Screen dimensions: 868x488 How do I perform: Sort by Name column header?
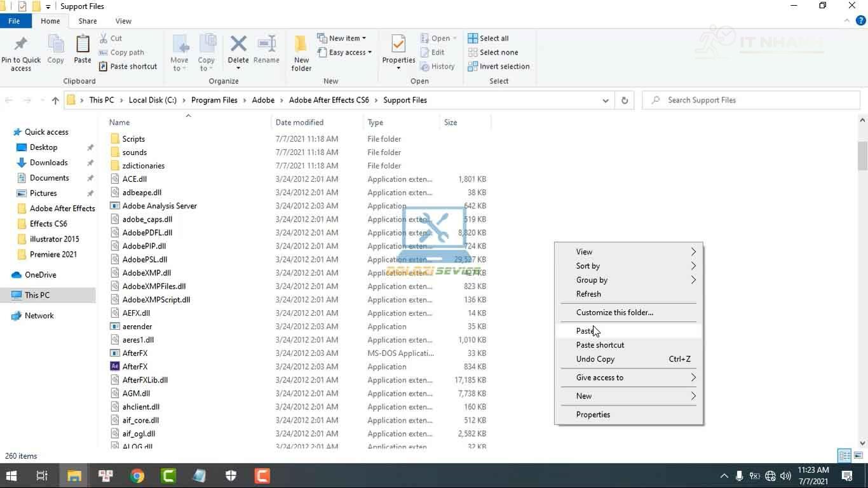188,122
